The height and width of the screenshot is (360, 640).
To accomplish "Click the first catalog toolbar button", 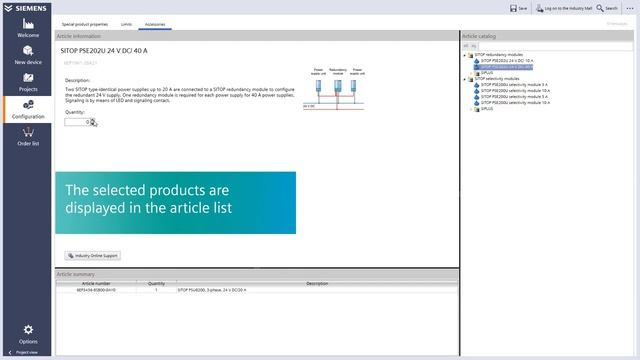I will pos(466,46).
